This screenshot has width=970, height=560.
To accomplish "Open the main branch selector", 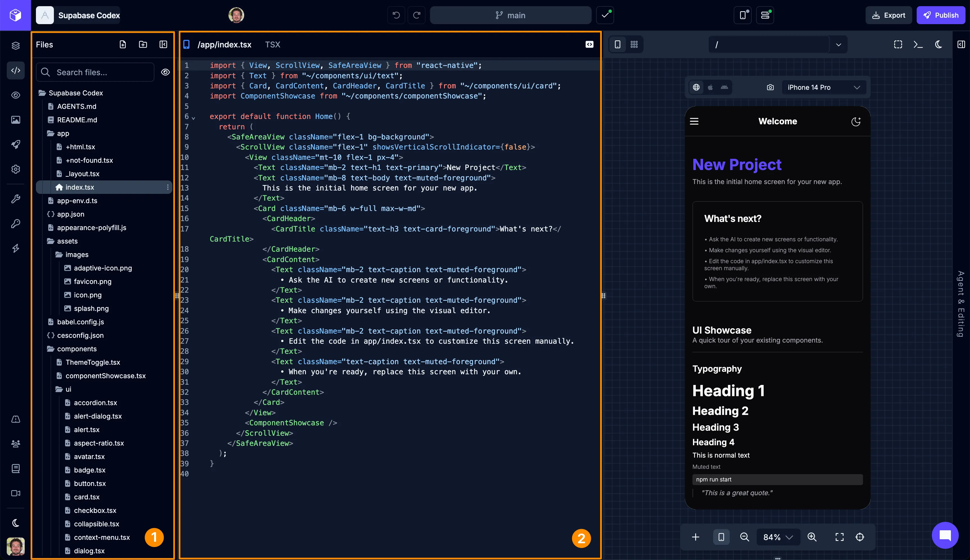I will click(510, 15).
